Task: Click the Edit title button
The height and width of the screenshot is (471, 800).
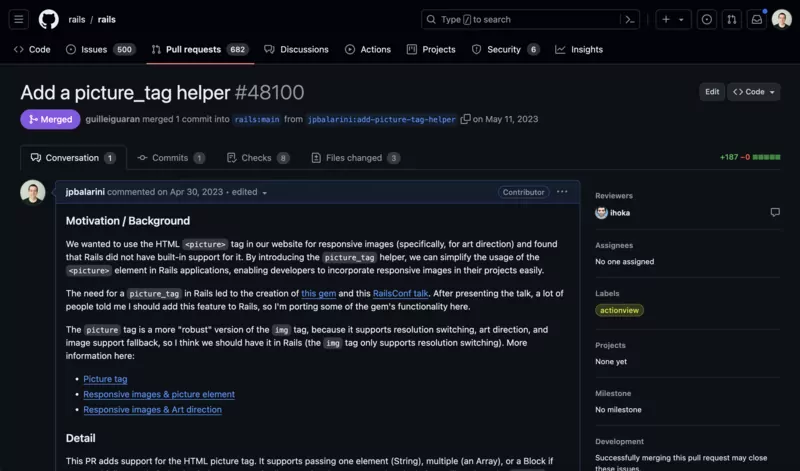Action: [x=712, y=92]
